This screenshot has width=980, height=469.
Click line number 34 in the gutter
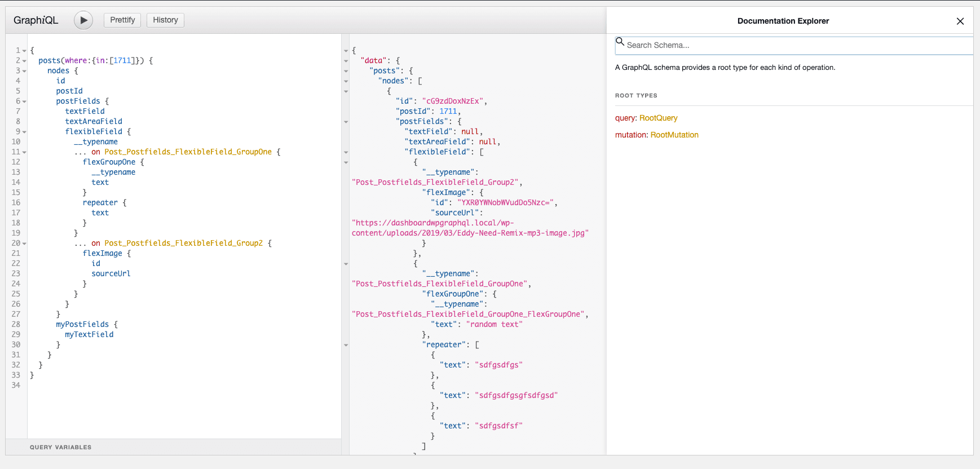(16, 385)
